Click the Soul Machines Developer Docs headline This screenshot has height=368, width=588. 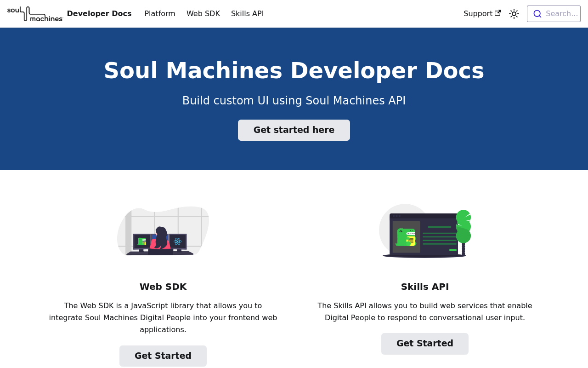[x=294, y=71]
